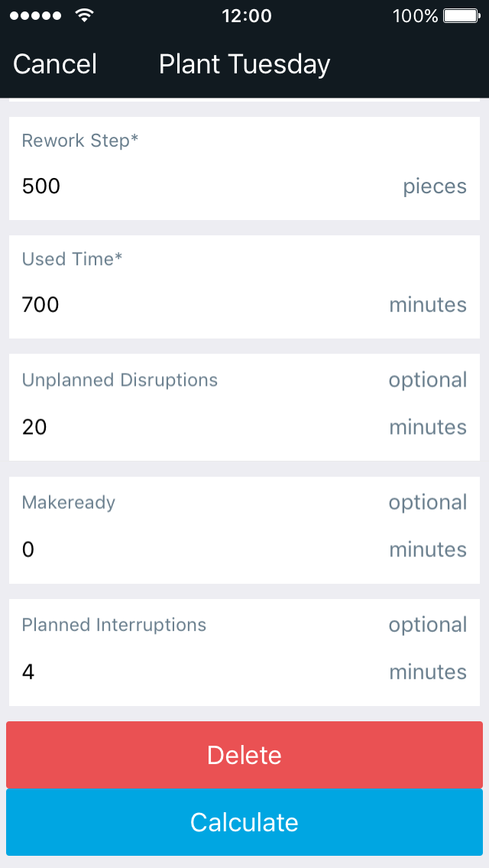Delete the Plant Tuesday entry
Image resolution: width=489 pixels, height=868 pixels.
click(x=244, y=754)
